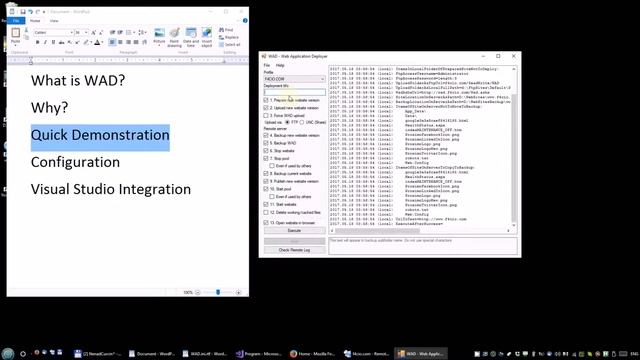Screen dimensions: 640x360
Task: Open text color dropdown arrow in WordPad
Action: point(102,42)
